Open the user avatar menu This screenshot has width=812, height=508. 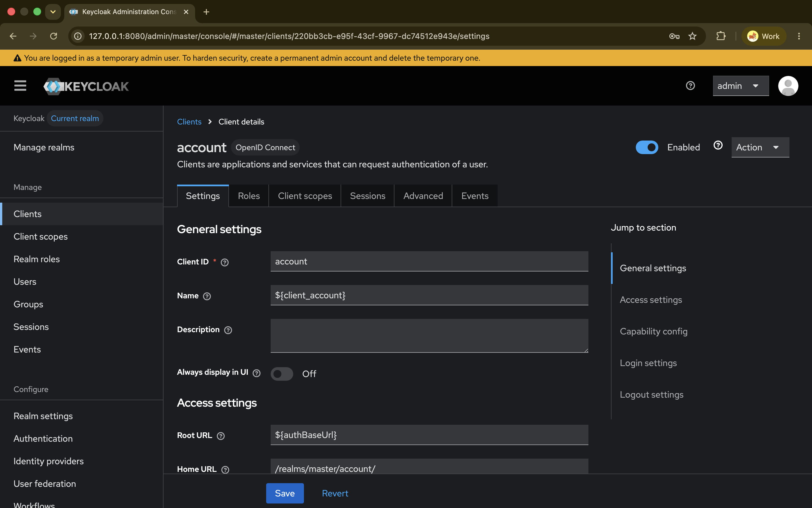(x=788, y=86)
